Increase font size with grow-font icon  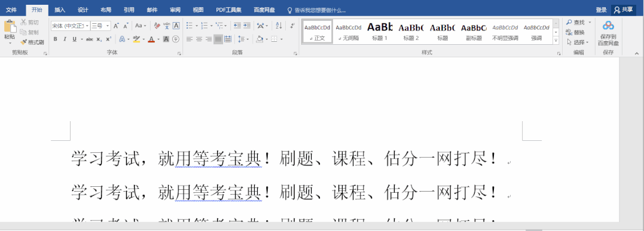[116, 26]
